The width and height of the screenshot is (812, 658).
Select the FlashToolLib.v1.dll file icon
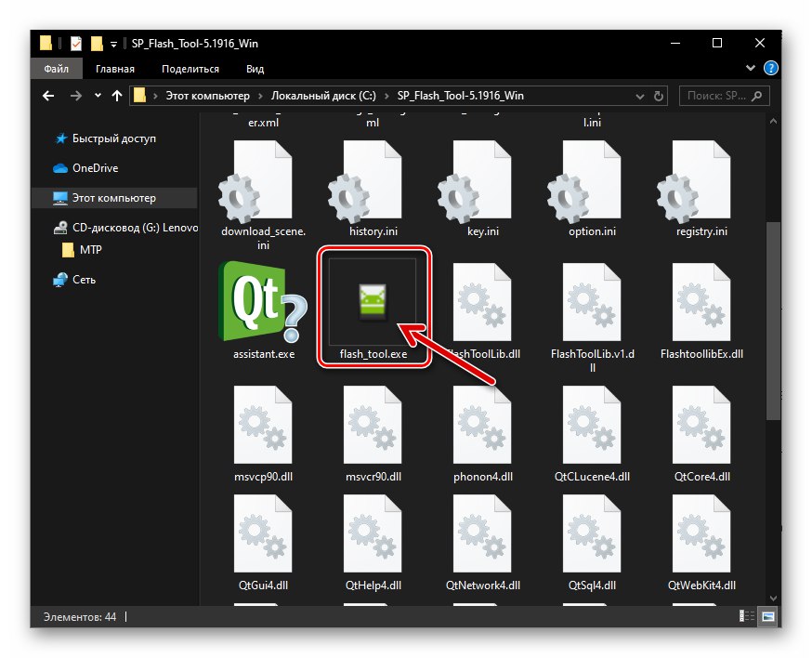(593, 302)
